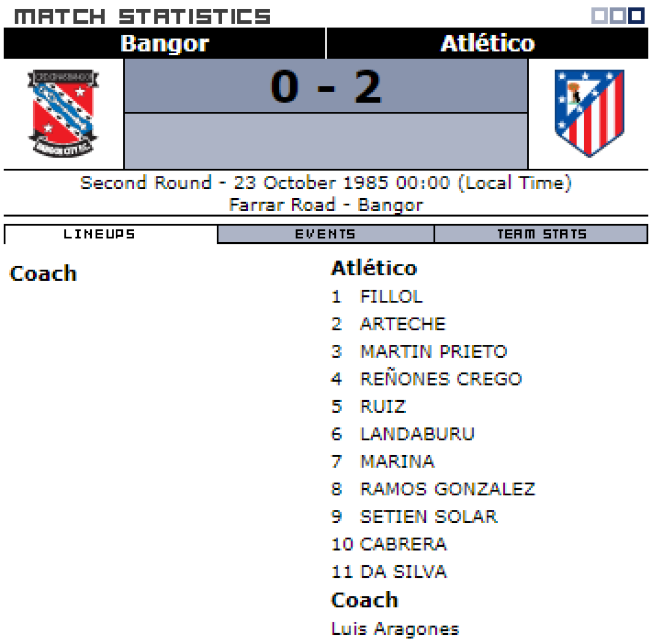This screenshot has height=644, width=652.
Task: Click goalkeeper FILLOL in lineup
Action: pyautogui.click(x=391, y=296)
